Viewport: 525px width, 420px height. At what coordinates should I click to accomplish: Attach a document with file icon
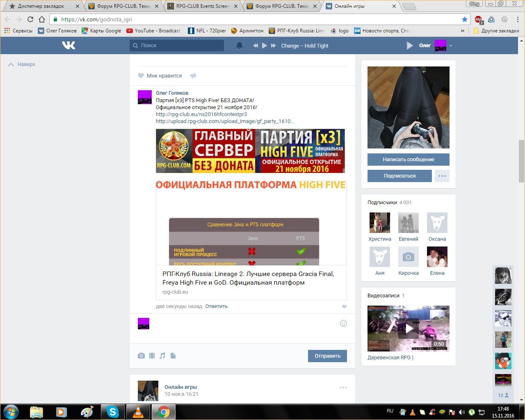(173, 356)
